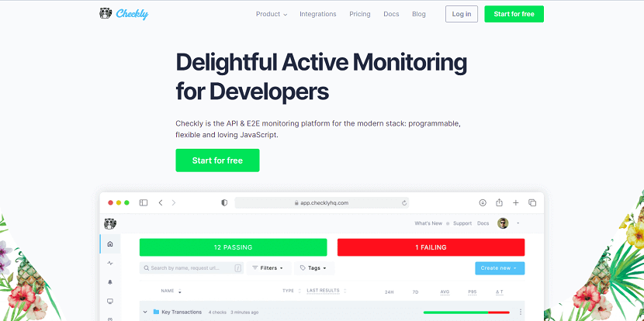Visit the Blog page
Image resolution: width=644 pixels, height=321 pixels.
tap(418, 14)
